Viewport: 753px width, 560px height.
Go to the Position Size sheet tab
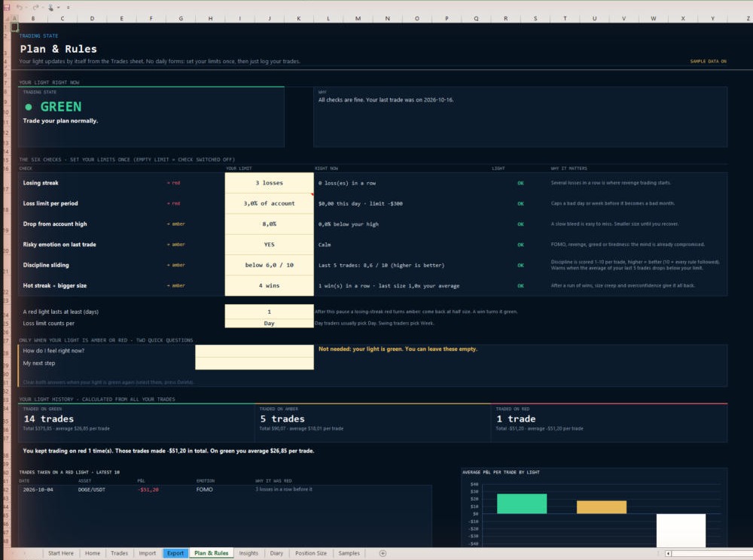[x=311, y=553]
